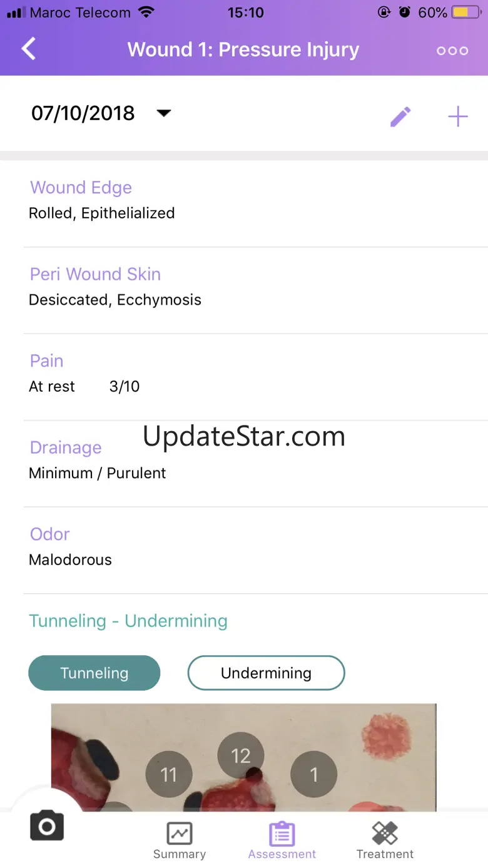The image size is (488, 868).
Task: Tap the Treatment bandage icon
Action: coord(385,834)
